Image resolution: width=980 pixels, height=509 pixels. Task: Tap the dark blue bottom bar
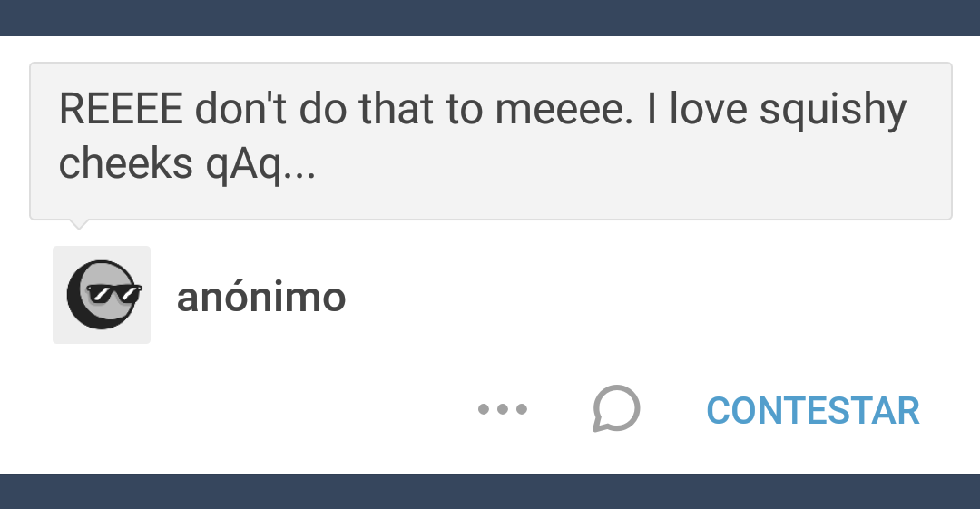point(490,491)
